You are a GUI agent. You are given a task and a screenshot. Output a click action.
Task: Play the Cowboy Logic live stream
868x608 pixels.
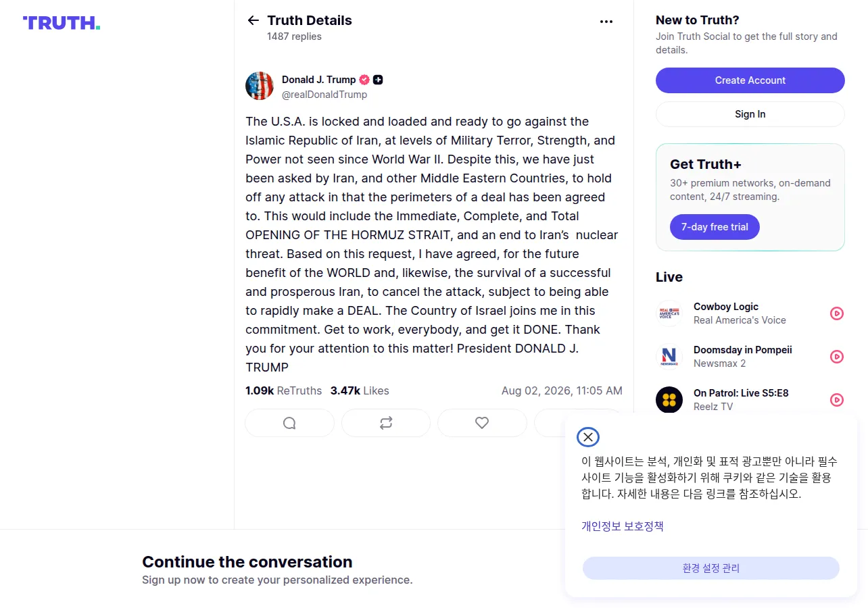click(837, 313)
